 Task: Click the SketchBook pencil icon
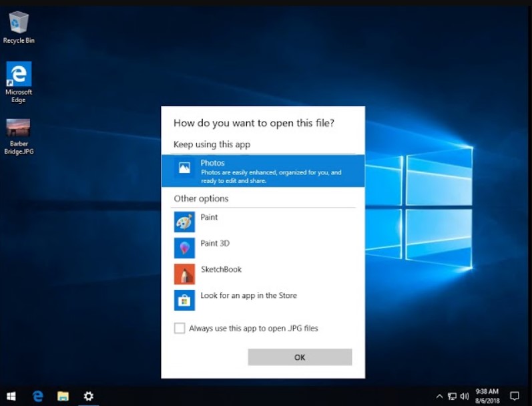coord(185,274)
